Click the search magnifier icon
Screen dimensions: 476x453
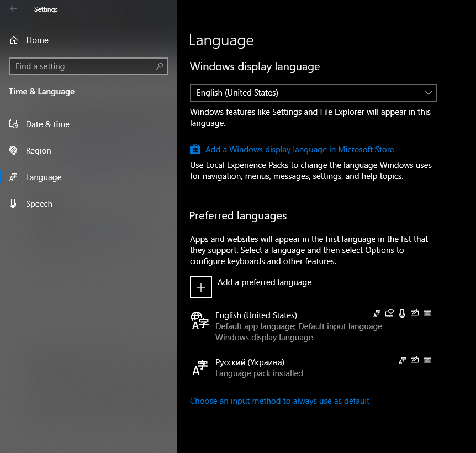(x=160, y=66)
